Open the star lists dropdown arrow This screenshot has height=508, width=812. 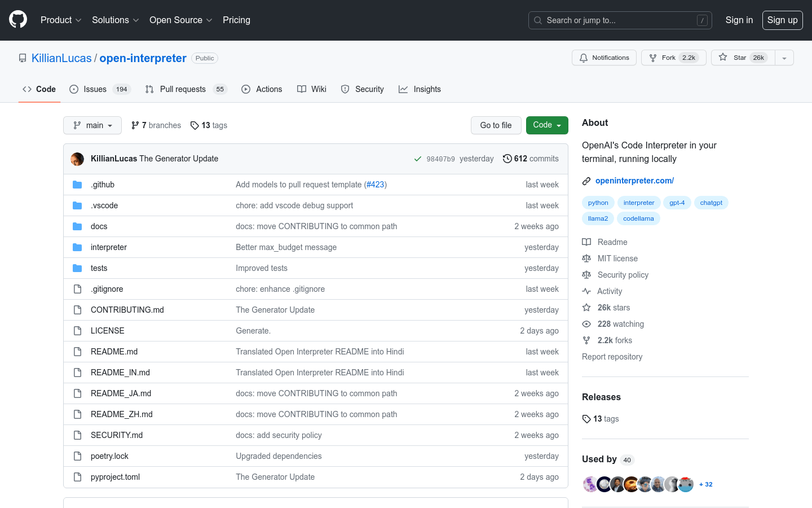784,58
